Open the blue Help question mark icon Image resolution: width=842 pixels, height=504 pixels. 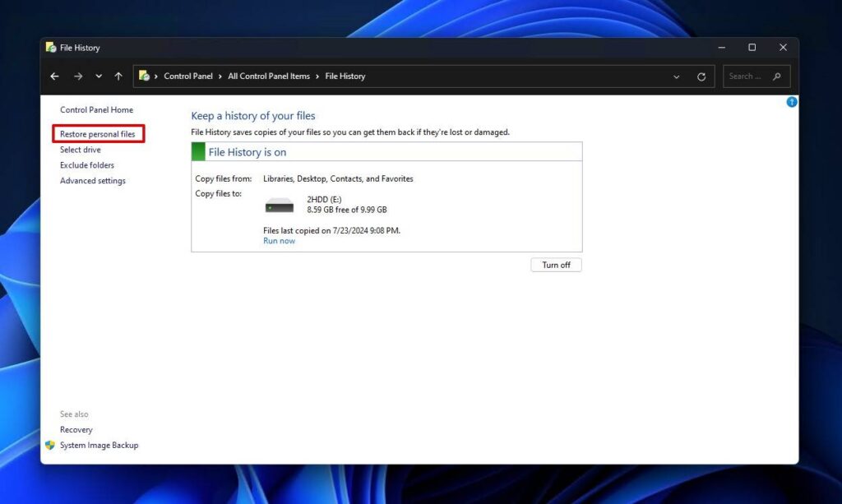click(791, 101)
